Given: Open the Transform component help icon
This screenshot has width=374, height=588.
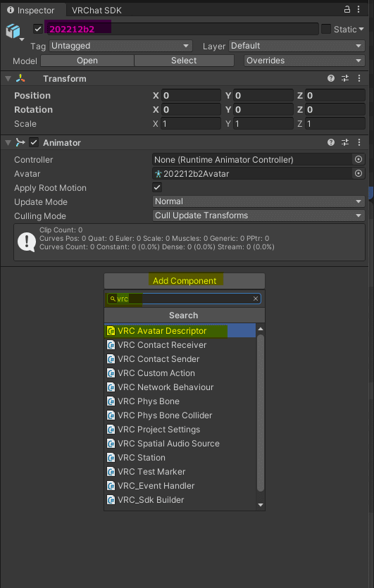Looking at the screenshot, I should pyautogui.click(x=331, y=78).
